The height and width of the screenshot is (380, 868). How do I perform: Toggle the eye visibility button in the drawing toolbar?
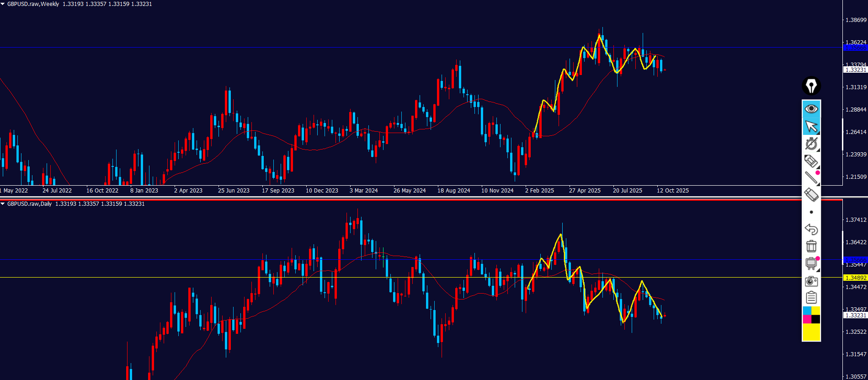click(811, 109)
